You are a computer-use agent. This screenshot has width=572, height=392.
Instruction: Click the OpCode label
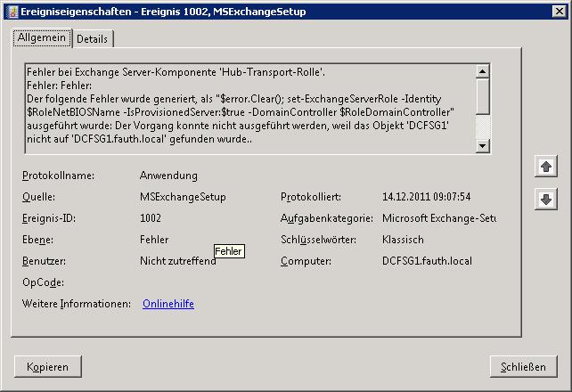(43, 282)
